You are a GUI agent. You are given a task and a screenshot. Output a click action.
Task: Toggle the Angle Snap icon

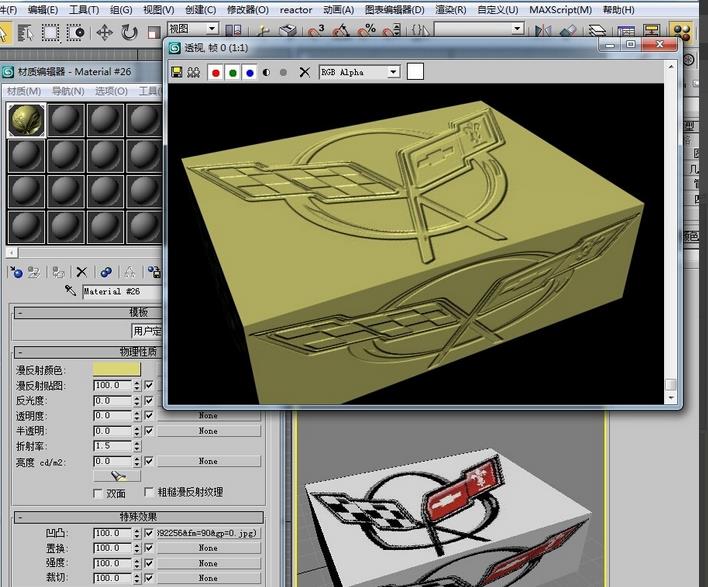pyautogui.click(x=340, y=31)
